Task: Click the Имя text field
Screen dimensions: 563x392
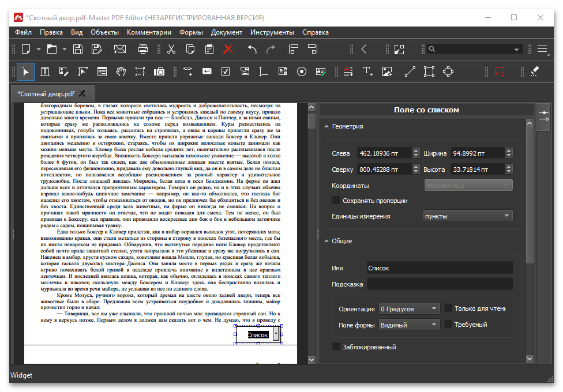Action: [x=440, y=268]
